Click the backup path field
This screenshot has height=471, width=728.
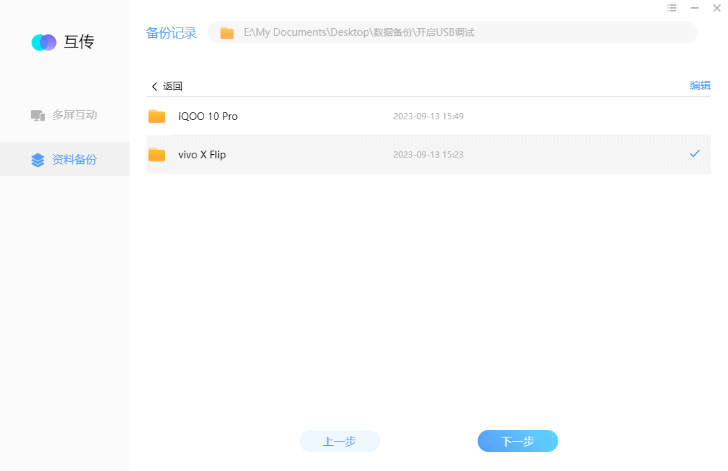point(452,33)
